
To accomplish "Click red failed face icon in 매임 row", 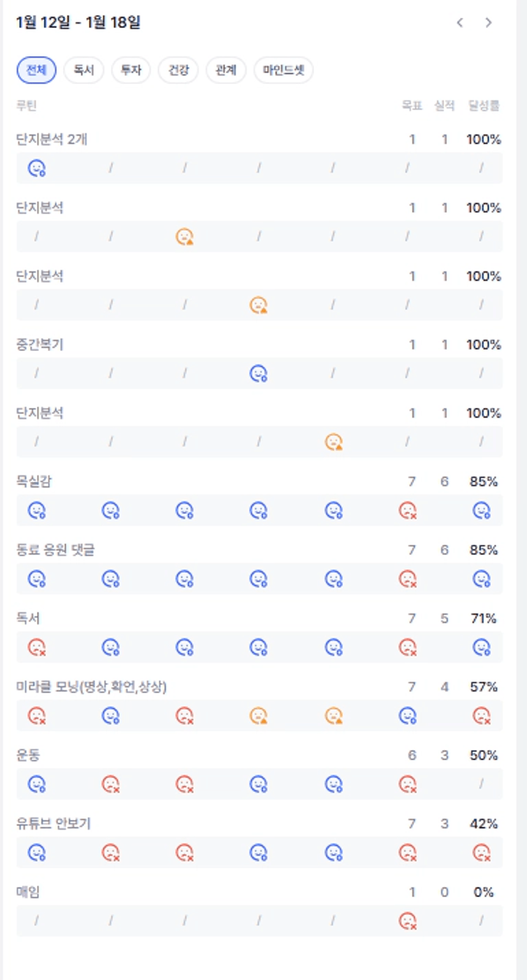I will point(407,921).
